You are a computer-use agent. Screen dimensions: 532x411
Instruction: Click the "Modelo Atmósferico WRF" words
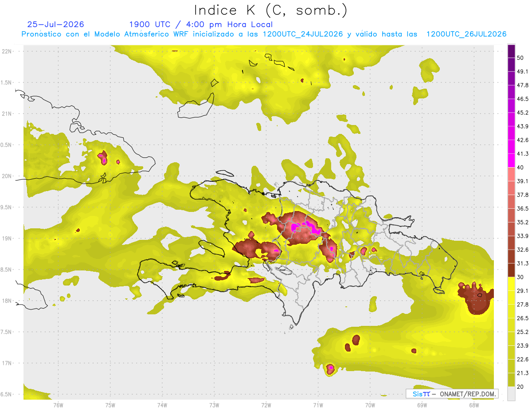[x=141, y=34]
